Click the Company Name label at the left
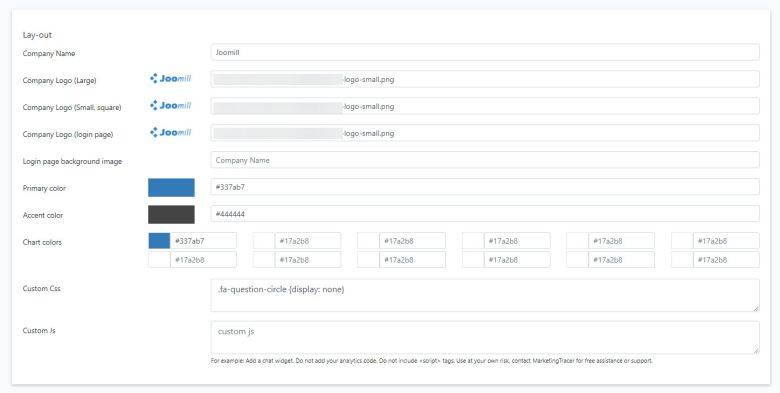 (x=49, y=53)
